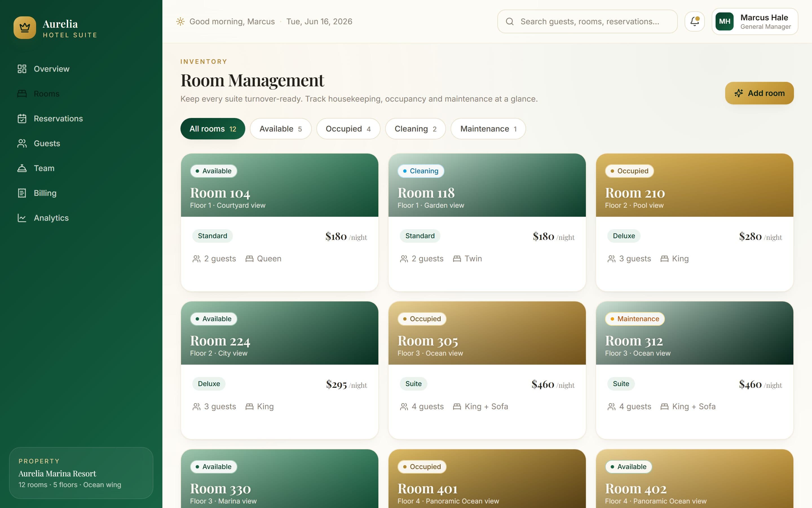Viewport: 812px width, 508px height.
Task: Open the Overview page from sidebar
Action: [x=81, y=69]
